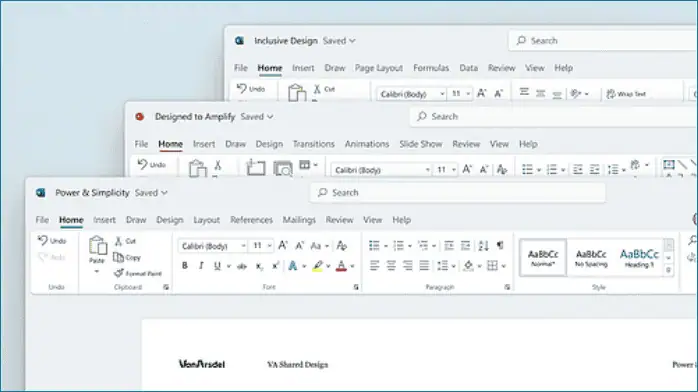Click the Shading paint bucket in Word

pos(468,266)
